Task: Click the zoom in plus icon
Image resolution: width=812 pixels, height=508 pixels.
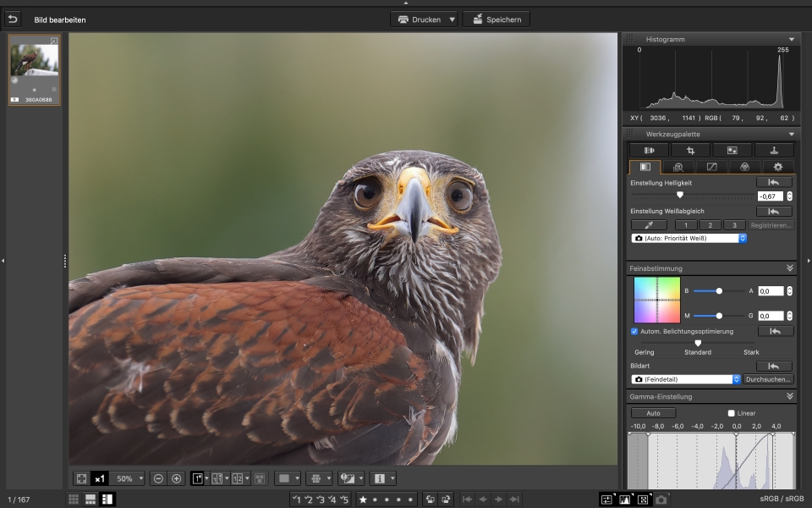Action: click(x=176, y=478)
